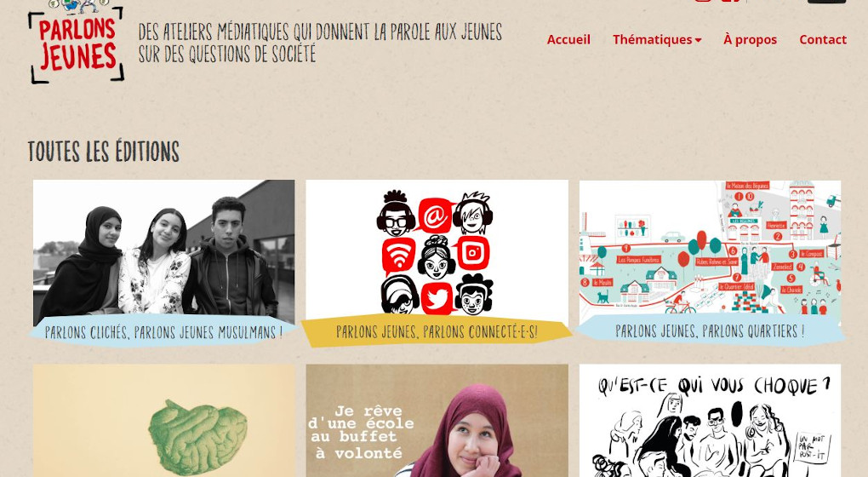Click the site tagline about ateliers médiatiques
Viewport: 868px width, 477px height.
(320, 43)
